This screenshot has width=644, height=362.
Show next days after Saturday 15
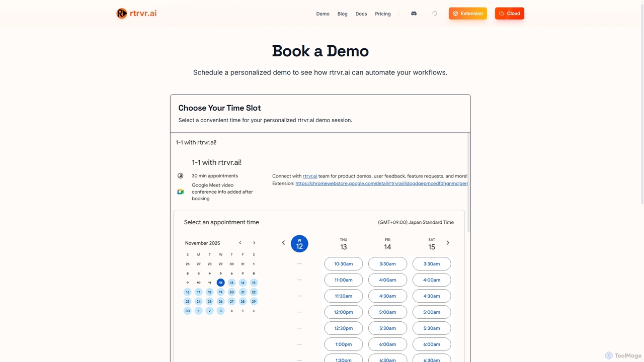coord(448,243)
